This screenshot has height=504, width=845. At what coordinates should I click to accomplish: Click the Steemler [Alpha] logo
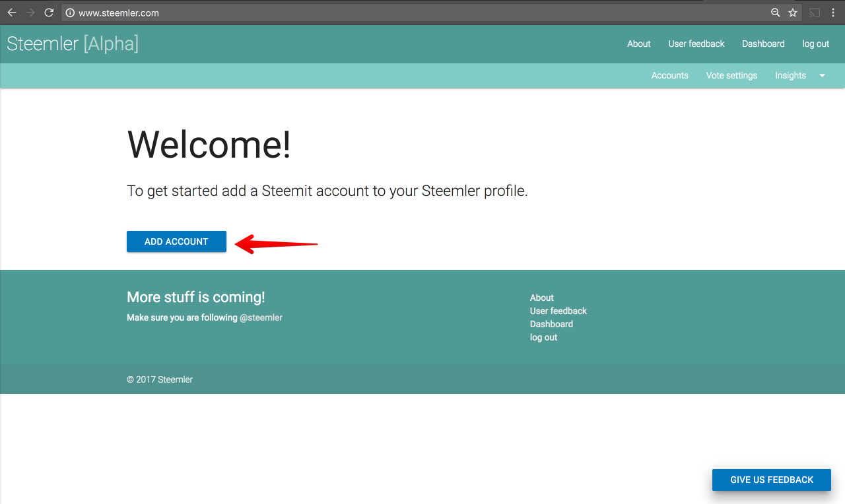click(x=73, y=44)
